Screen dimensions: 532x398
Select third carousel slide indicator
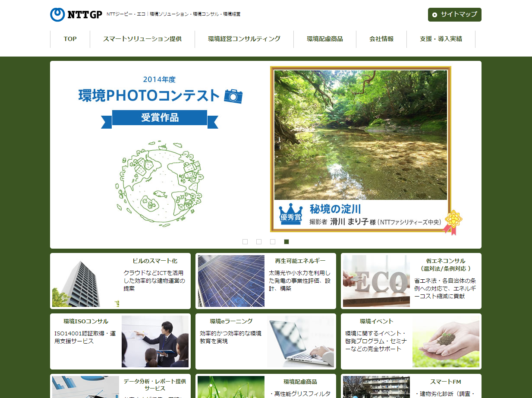tap(273, 242)
